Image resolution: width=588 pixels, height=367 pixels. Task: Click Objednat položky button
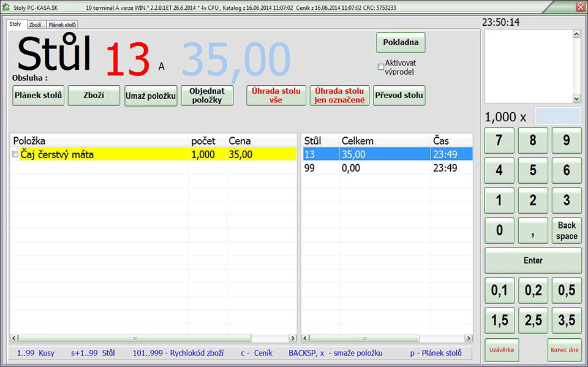tap(207, 96)
